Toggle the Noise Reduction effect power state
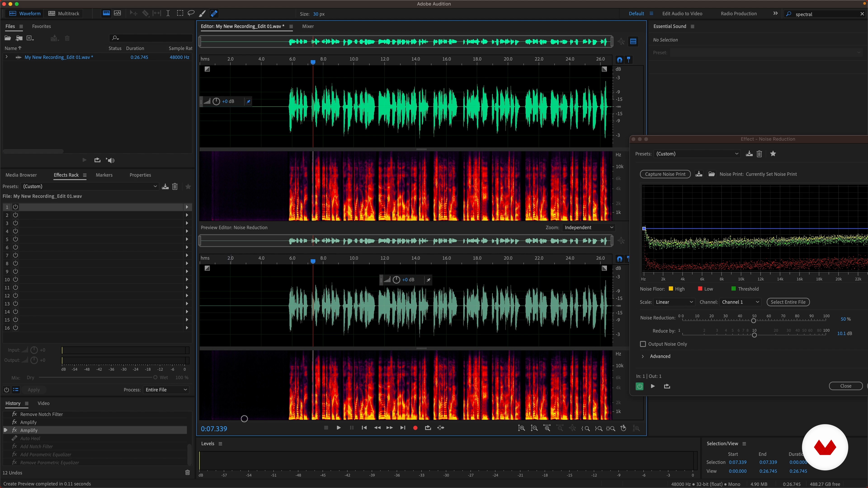 click(x=639, y=386)
